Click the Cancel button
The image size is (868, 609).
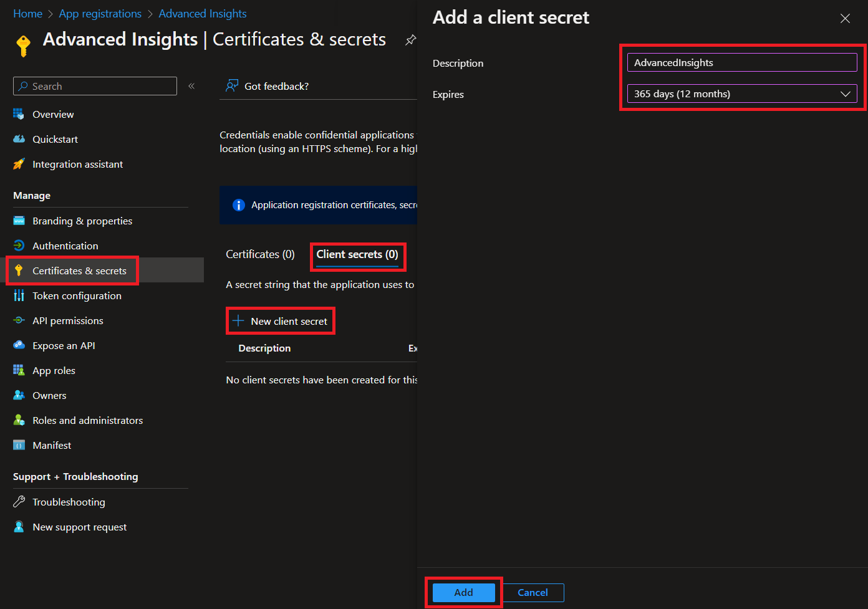pos(533,593)
